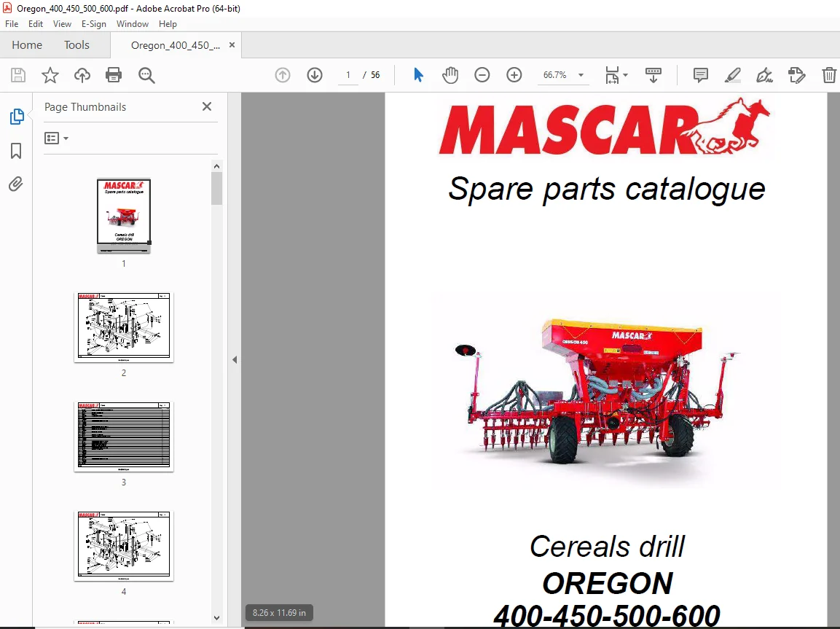
Task: Click the page size 8.26 x 11.69 in label
Action: tap(279, 612)
